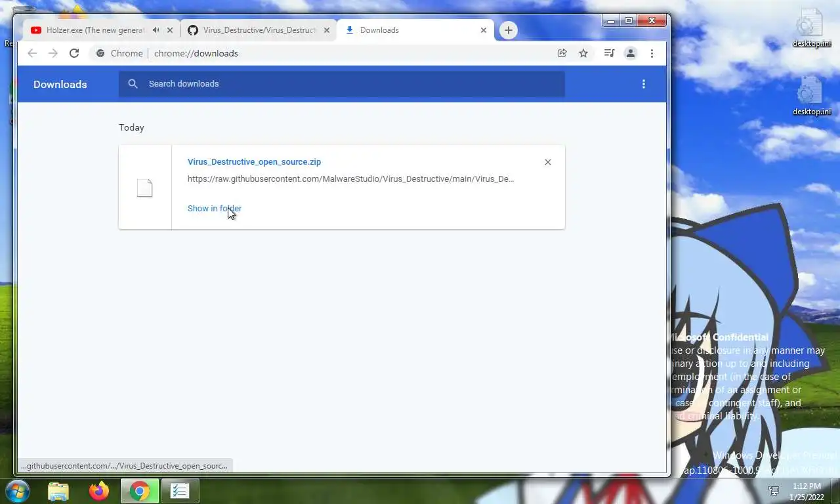This screenshot has width=840, height=504.
Task: Close the Chrome window
Action: pos(652,21)
